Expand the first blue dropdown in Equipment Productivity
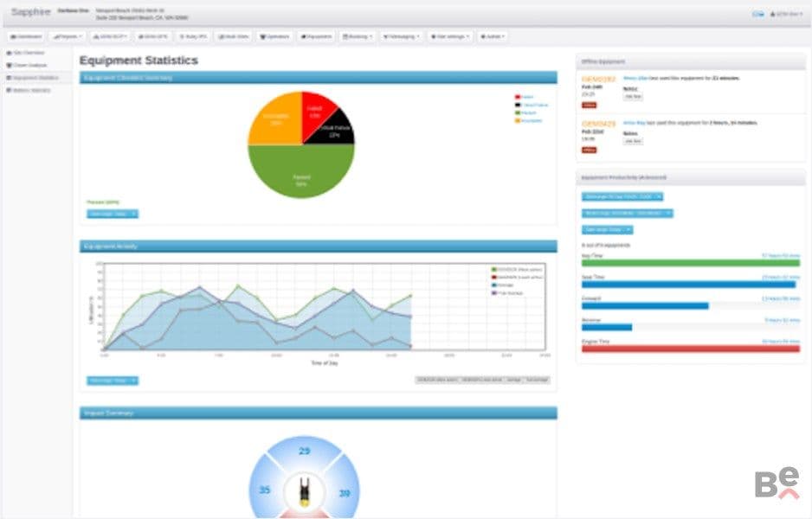This screenshot has width=812, height=519. 622,196
